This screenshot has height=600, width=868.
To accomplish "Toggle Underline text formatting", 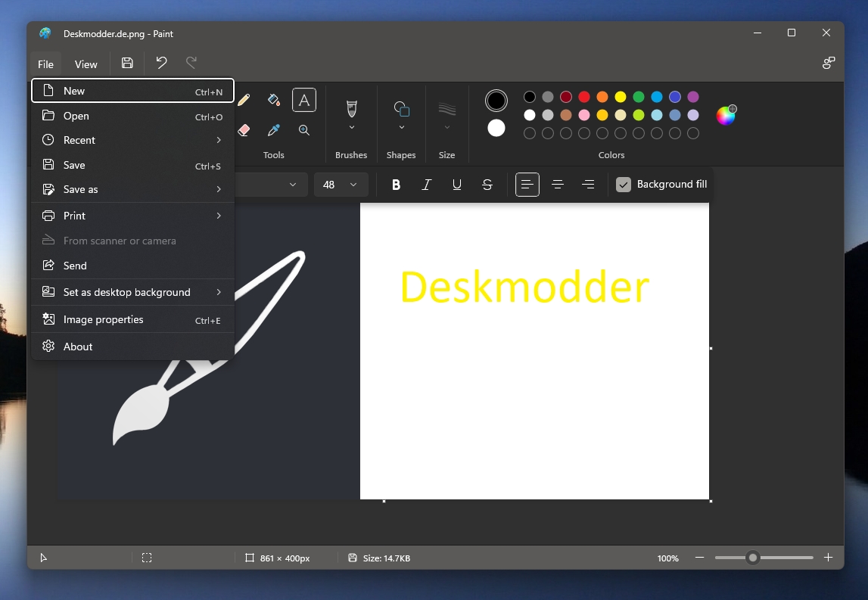I will click(456, 185).
